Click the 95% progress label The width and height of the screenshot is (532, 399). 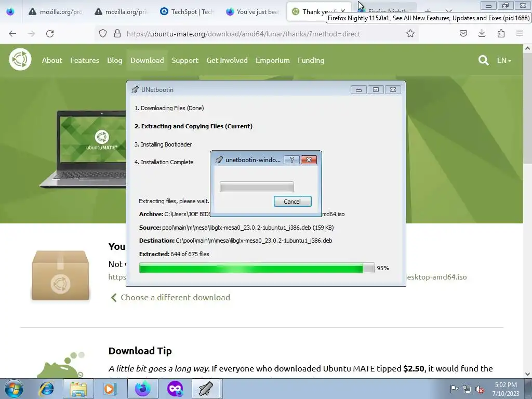pos(383,268)
